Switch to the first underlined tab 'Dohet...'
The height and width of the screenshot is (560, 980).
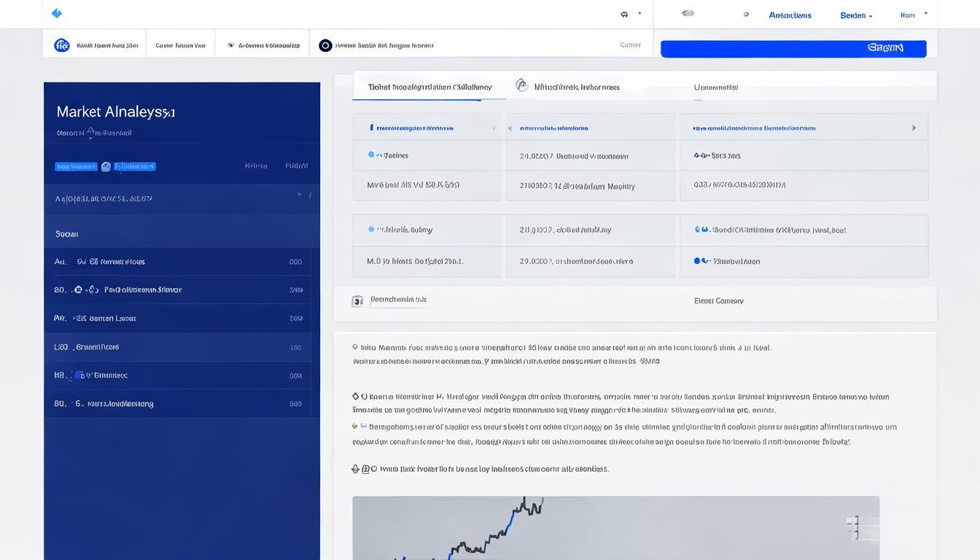tap(429, 87)
